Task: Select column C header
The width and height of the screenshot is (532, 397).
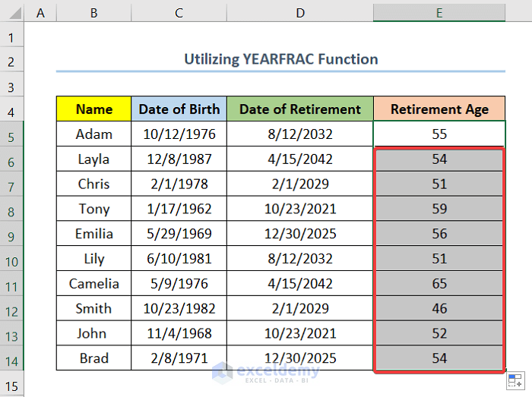Action: (x=179, y=12)
